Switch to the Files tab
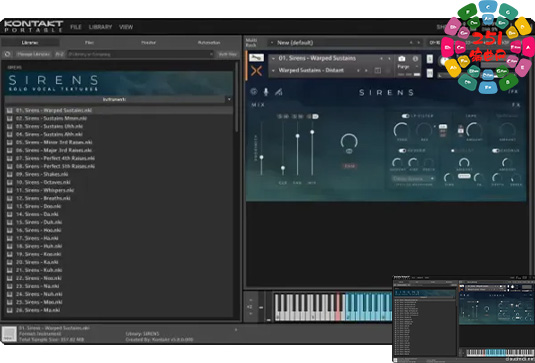The width and height of the screenshot is (535, 363). pyautogui.click(x=89, y=43)
